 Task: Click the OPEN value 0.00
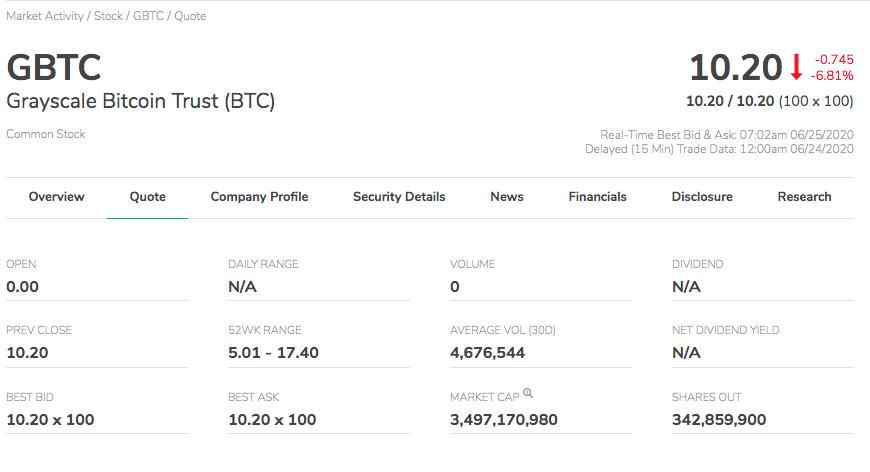pos(23,287)
